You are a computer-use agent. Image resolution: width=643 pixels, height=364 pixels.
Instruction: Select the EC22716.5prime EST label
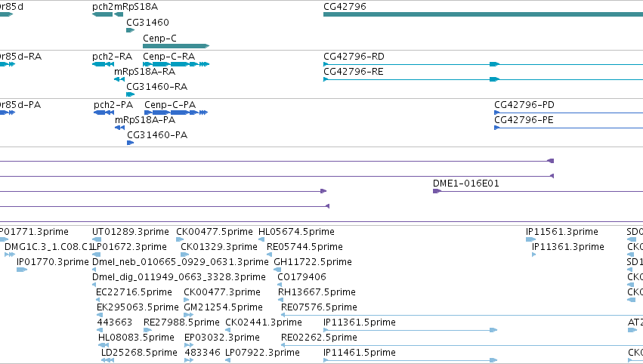[134, 292]
